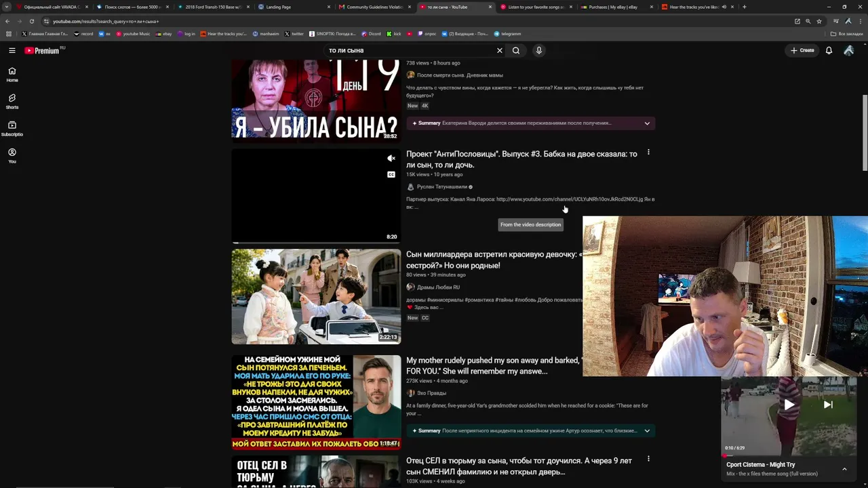This screenshot has width=868, height=488.
Task: Open the family dinner video thumbnail
Action: (316, 402)
